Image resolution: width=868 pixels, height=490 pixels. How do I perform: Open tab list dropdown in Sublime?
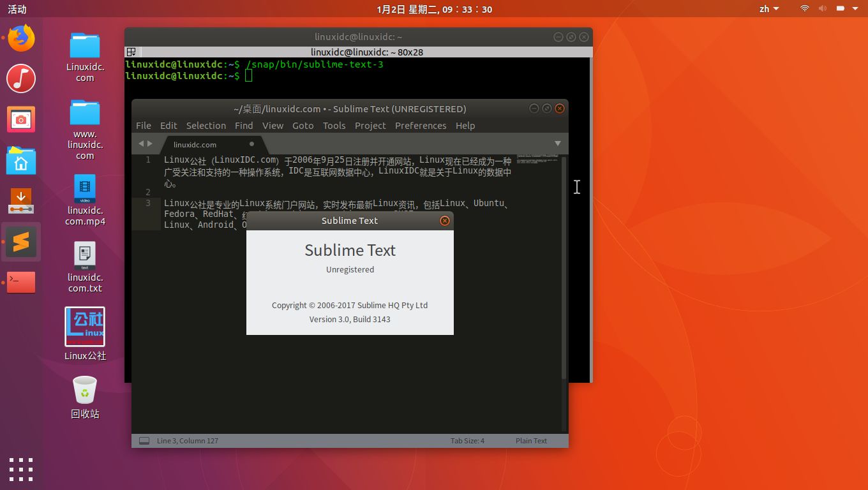click(x=557, y=144)
